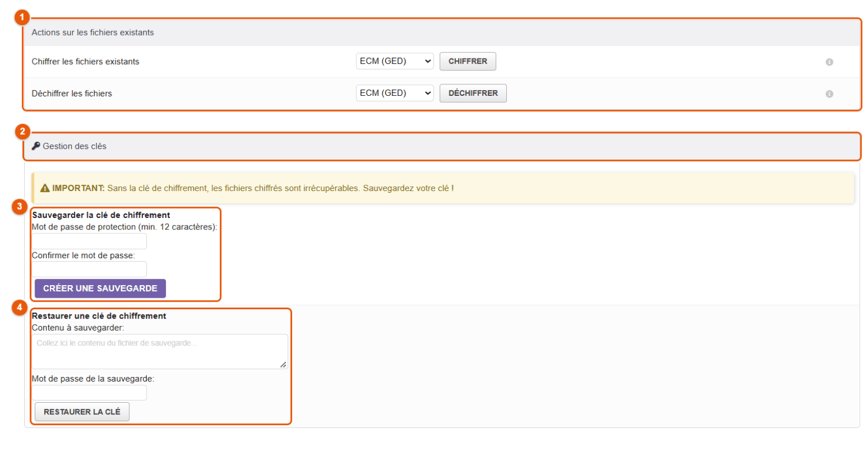The image size is (868, 451).
Task: Click the CHIFFRER button
Action: tap(468, 61)
